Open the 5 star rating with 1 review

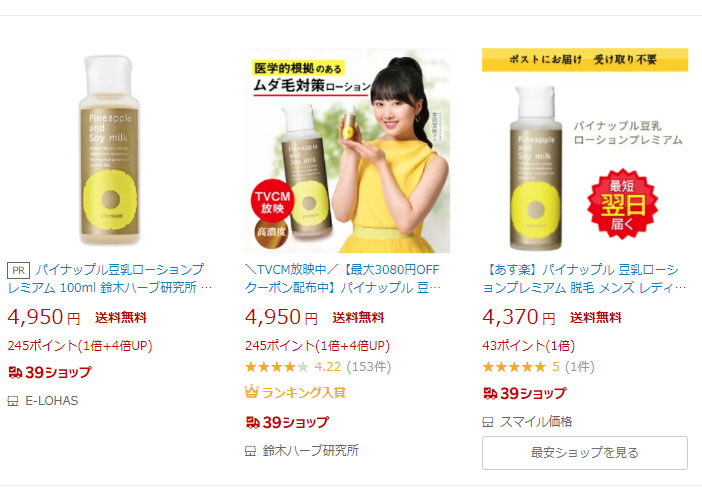538,367
